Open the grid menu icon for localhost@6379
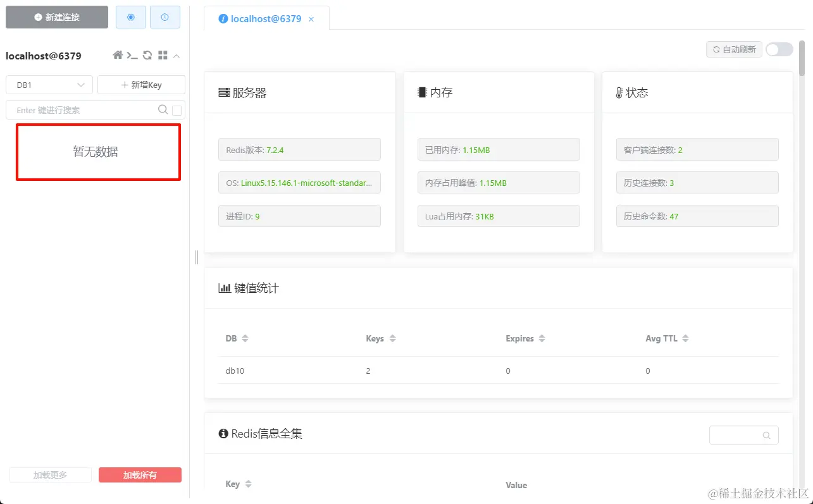Screen dimensions: 813x504 [x=163, y=56]
